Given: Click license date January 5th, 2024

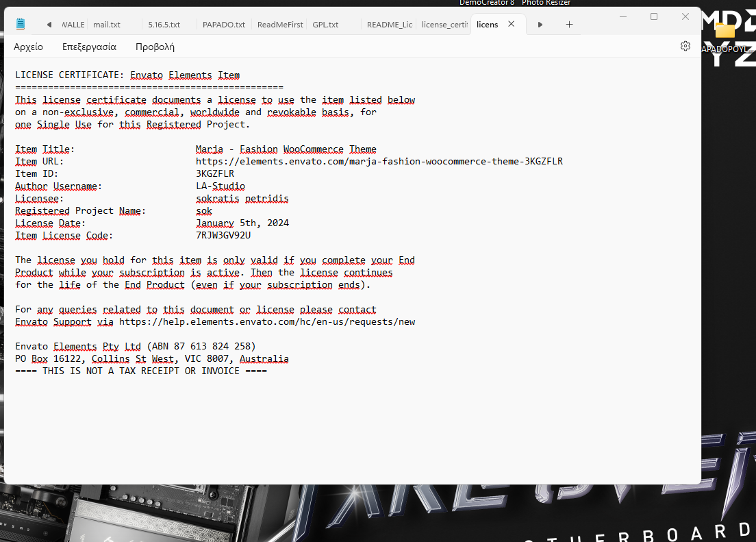Looking at the screenshot, I should click(x=242, y=223).
